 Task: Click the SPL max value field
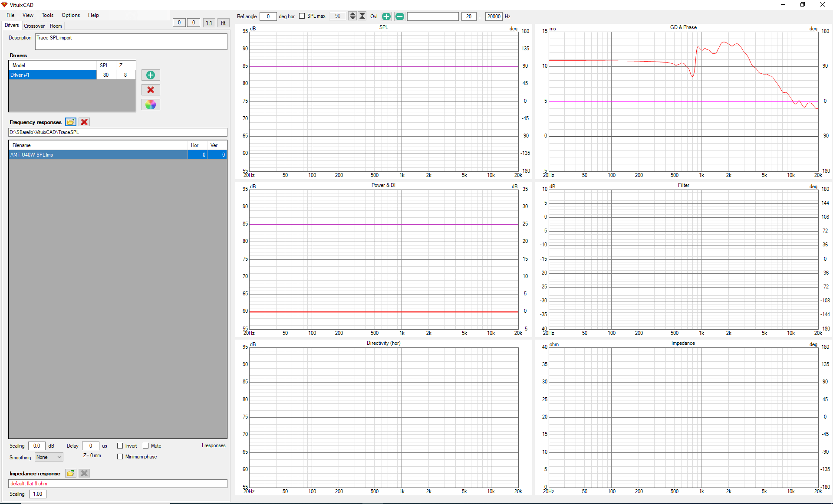(337, 16)
